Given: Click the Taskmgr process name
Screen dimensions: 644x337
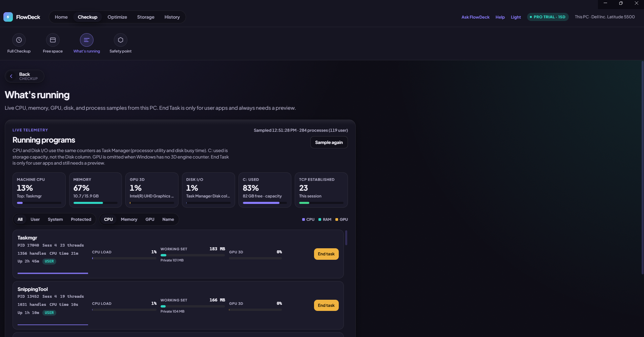Looking at the screenshot, I should (x=27, y=238).
